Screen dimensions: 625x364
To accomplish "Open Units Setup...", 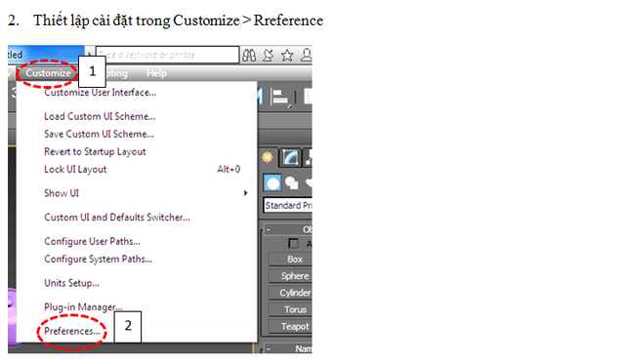I will pos(71,283).
